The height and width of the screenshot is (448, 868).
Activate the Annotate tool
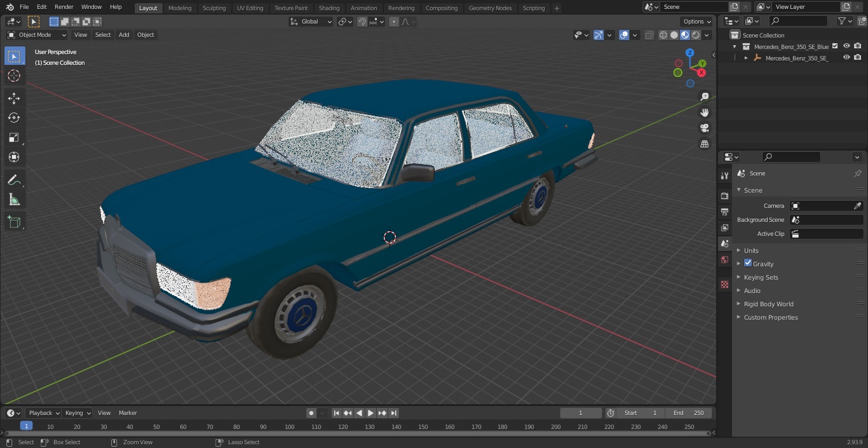point(14,180)
